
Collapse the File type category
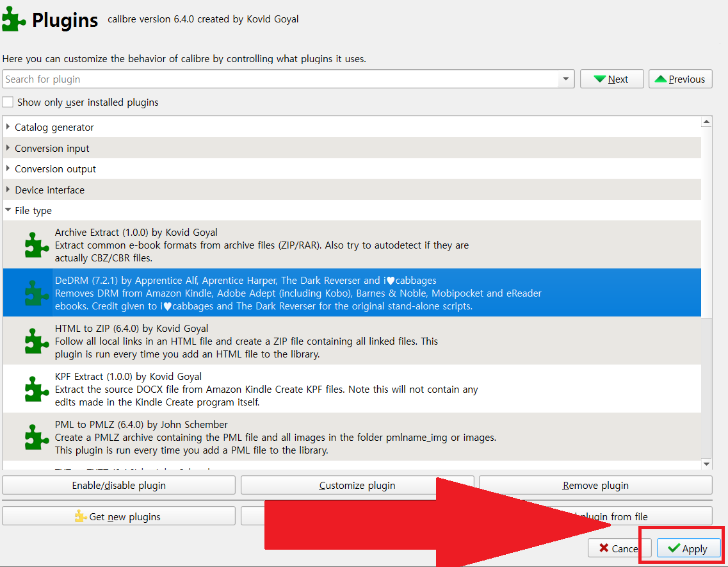click(x=8, y=210)
